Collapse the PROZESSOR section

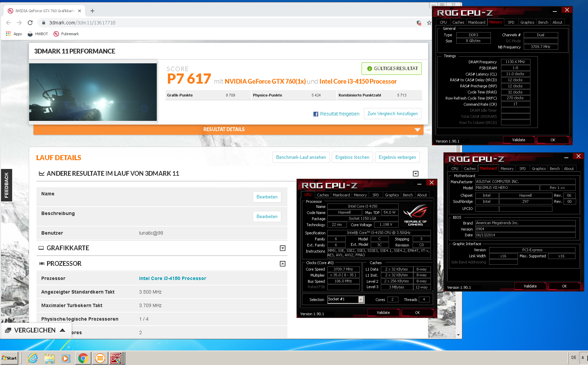pyautogui.click(x=283, y=264)
